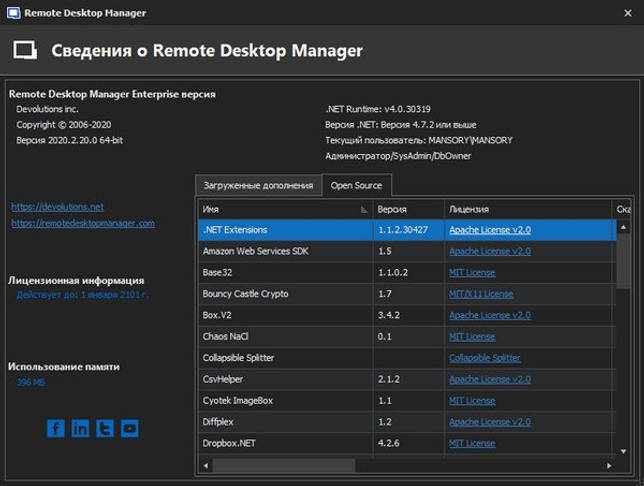The height and width of the screenshot is (486, 644).
Task: Open Apache License link for Diffplex
Action: coord(490,422)
